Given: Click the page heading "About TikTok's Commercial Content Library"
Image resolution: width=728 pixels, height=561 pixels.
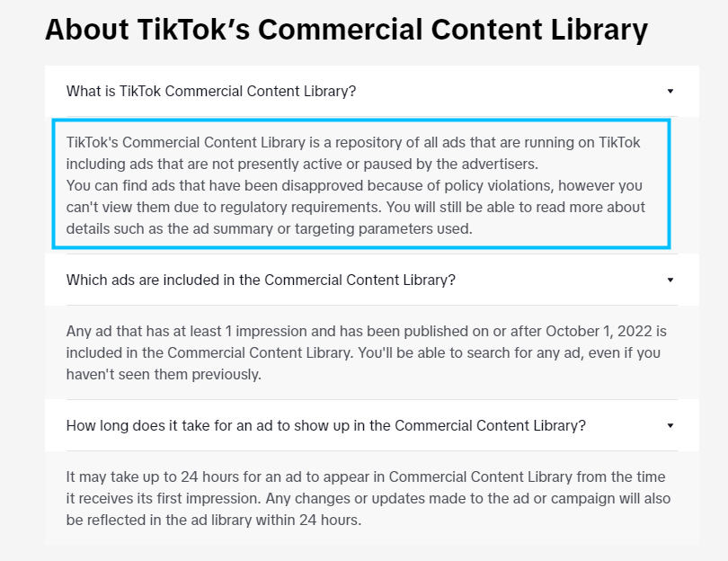Looking at the screenshot, I should coord(346,30).
